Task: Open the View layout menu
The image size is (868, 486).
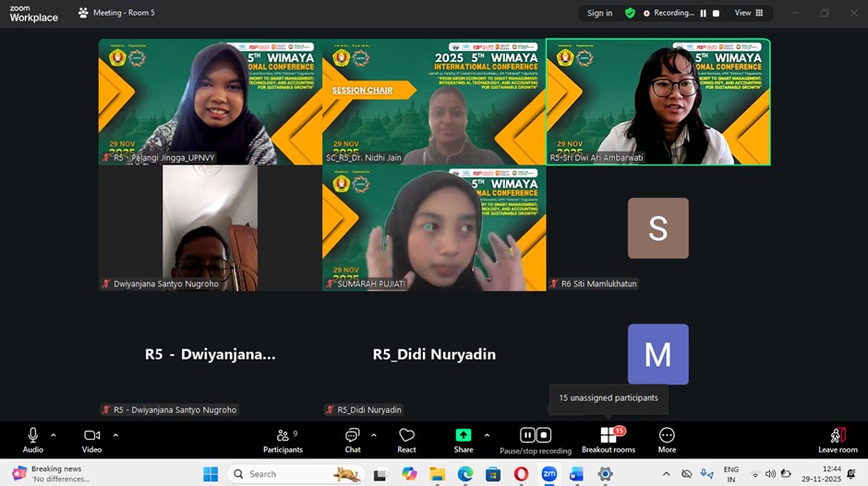Action: coord(749,13)
